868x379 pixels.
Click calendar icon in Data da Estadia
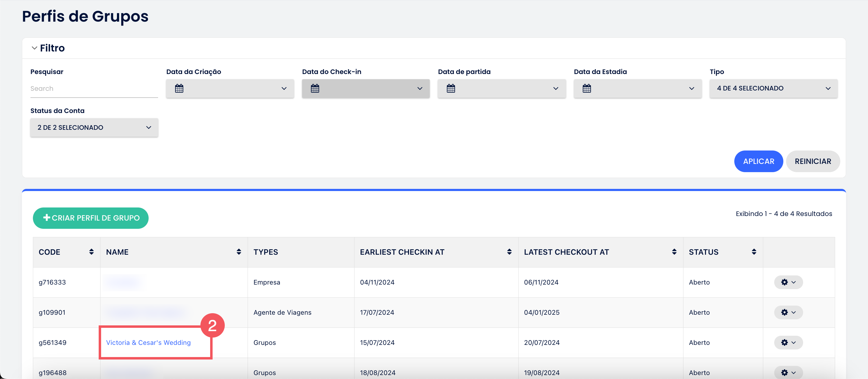[586, 88]
